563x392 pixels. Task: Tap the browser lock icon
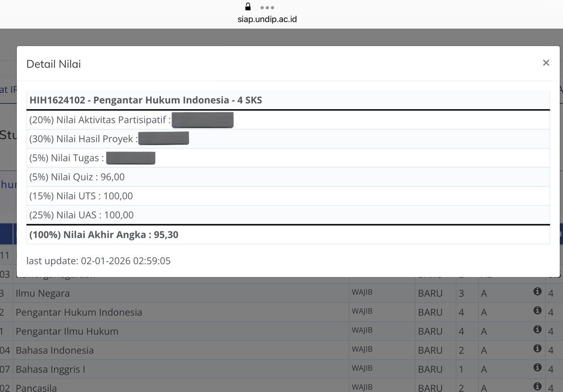coord(248,7)
